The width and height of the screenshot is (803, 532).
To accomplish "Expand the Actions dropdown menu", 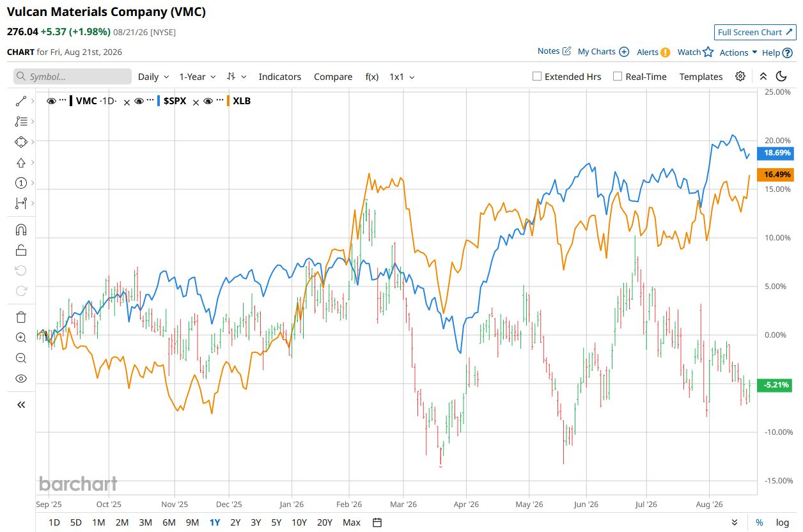I will point(738,52).
